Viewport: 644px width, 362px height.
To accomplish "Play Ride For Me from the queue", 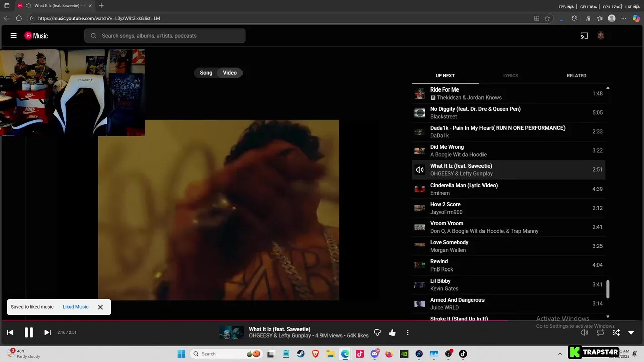I will tap(508, 94).
